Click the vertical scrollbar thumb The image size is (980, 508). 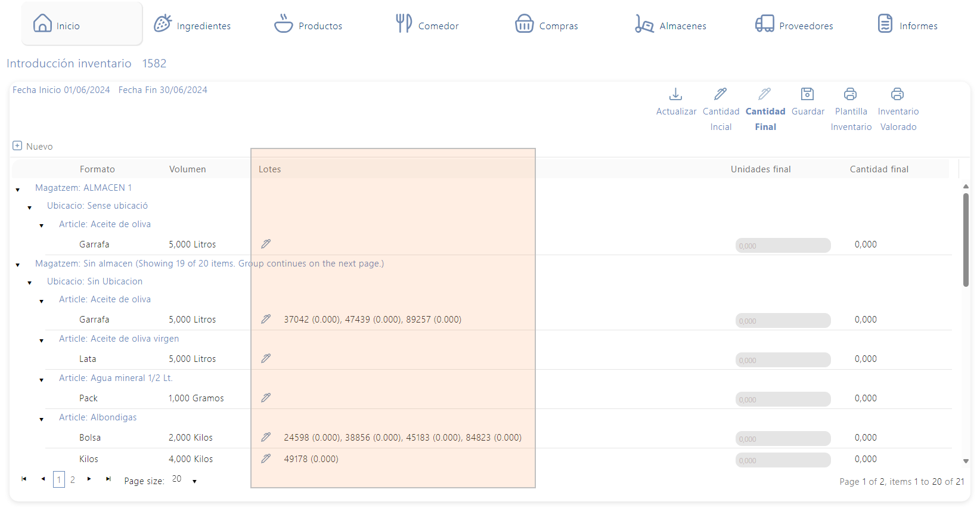coord(966,238)
